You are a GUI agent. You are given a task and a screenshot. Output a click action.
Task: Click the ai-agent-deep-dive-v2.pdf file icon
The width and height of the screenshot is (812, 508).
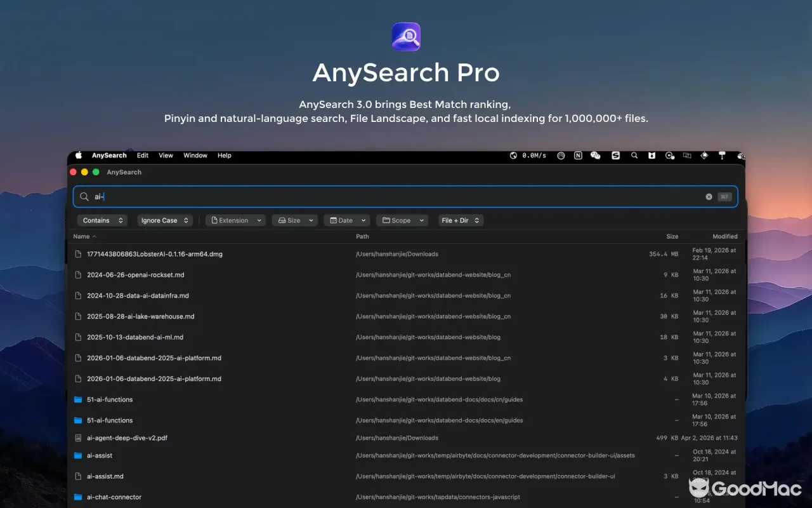[78, 438]
